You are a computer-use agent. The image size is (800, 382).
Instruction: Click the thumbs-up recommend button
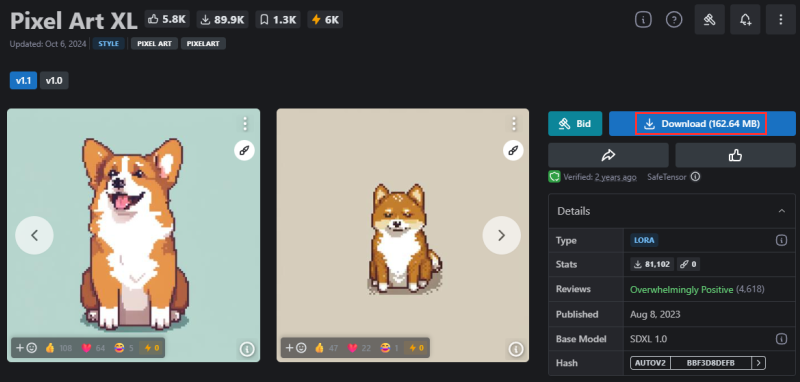coord(735,156)
